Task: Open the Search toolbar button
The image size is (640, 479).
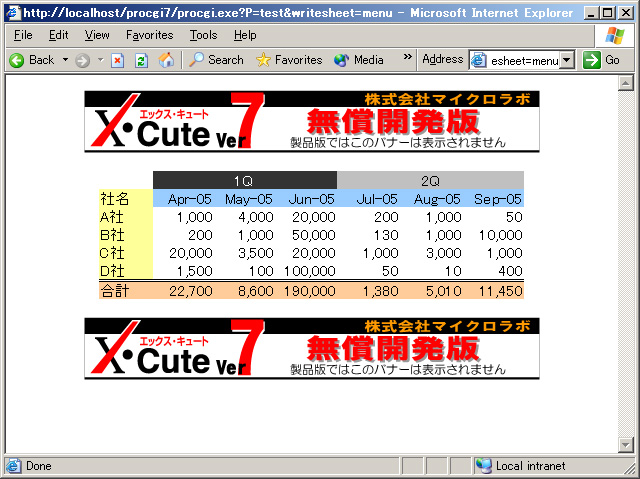Action: tap(216, 60)
